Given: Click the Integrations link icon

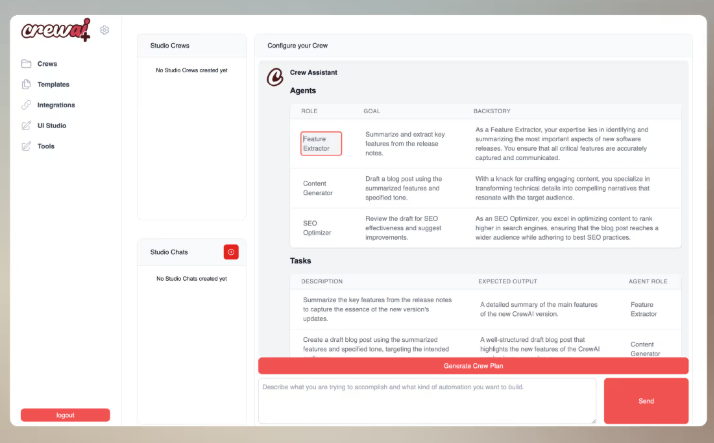Looking at the screenshot, I should coord(26,105).
